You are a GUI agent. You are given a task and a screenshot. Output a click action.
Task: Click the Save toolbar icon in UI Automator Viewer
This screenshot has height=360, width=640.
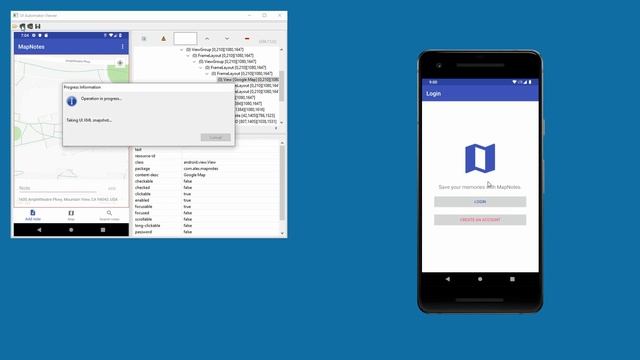[x=38, y=27]
